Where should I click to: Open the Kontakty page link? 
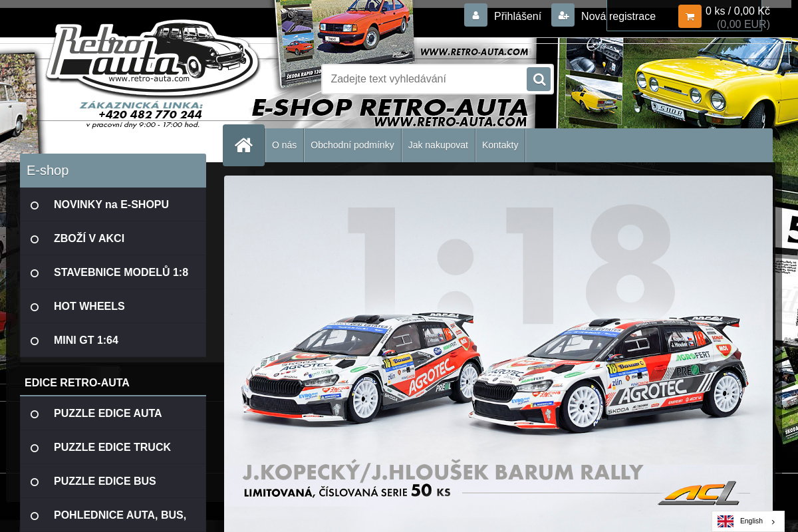tap(500, 144)
